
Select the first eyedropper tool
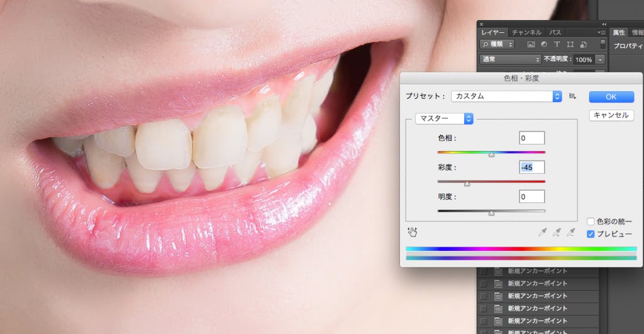click(x=543, y=233)
